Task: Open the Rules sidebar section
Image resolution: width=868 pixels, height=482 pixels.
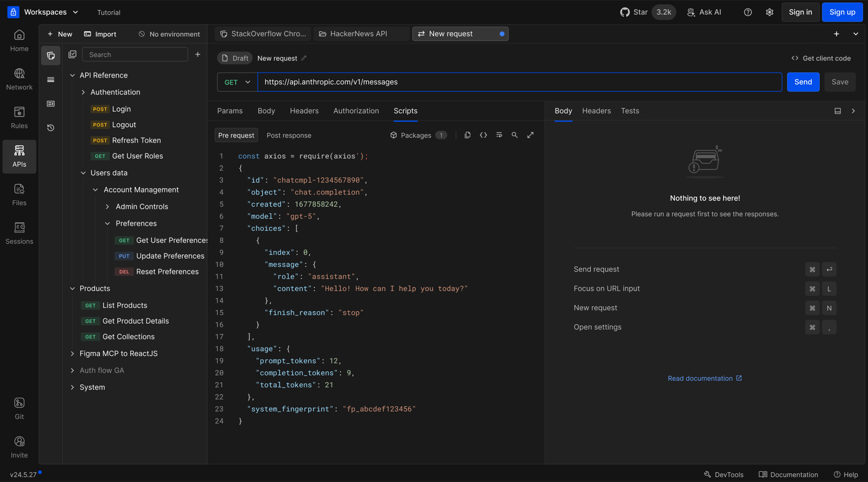Action: [x=19, y=118]
